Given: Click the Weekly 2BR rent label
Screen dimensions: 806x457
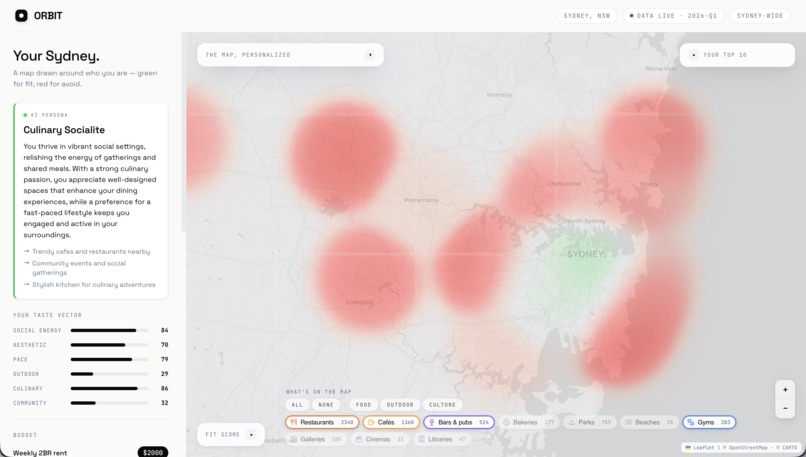Looking at the screenshot, I should [x=40, y=453].
